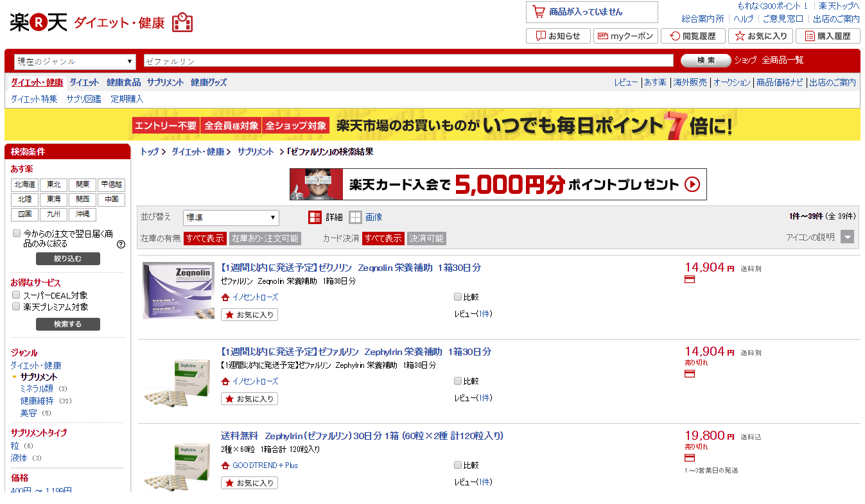
Task: Open the shopping cart icon
Action: [x=538, y=12]
